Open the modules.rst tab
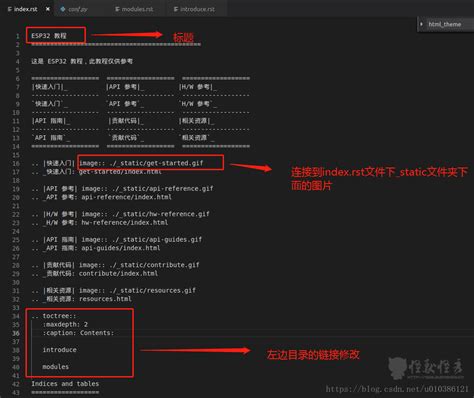 (x=137, y=9)
